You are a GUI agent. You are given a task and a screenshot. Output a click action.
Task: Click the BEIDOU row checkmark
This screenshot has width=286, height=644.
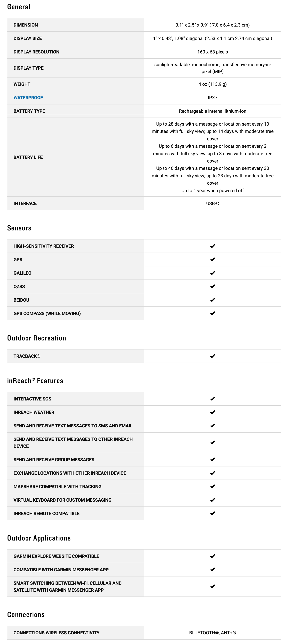[x=212, y=300]
